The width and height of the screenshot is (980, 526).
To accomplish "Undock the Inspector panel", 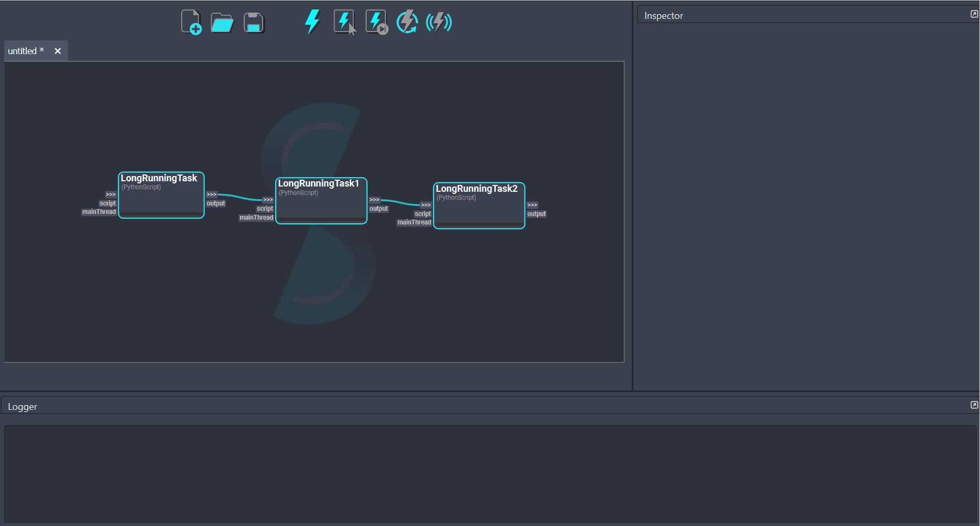I will (x=974, y=14).
